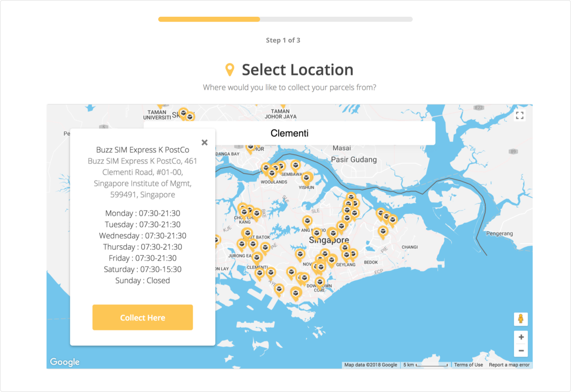
Task: Click the Select Location heading
Action: coord(298,70)
